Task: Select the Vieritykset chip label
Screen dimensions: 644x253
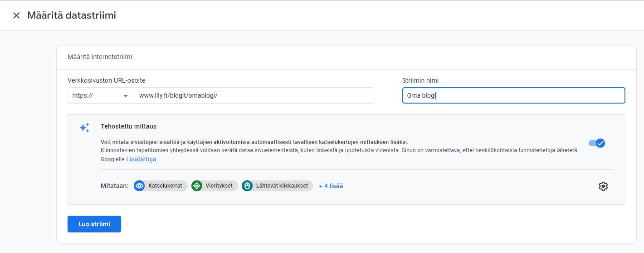Action: click(219, 186)
